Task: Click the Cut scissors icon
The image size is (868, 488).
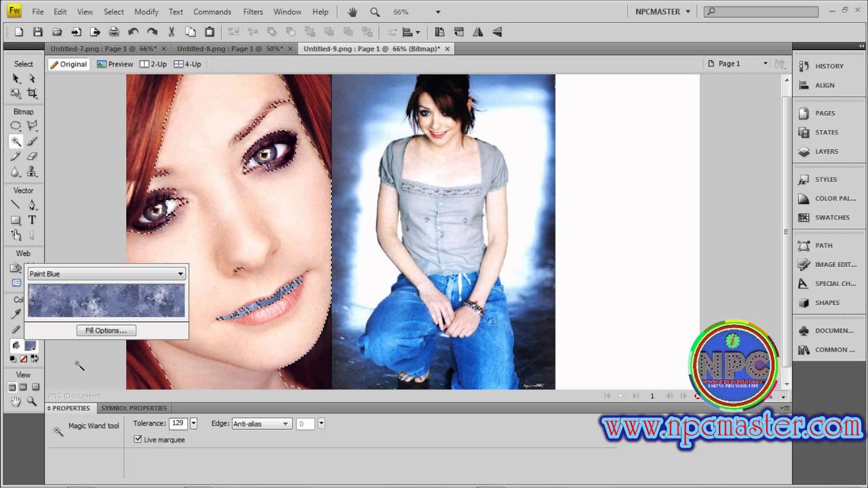Action: tap(171, 32)
